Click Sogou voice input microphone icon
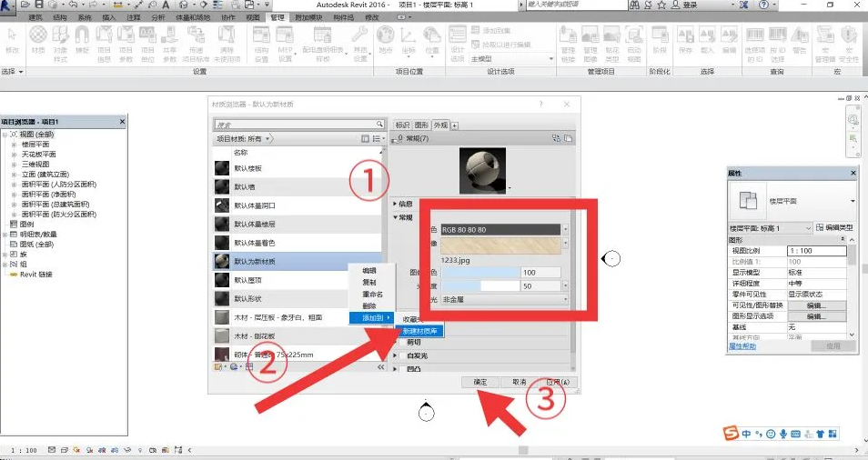This screenshot has height=460, width=868. [x=782, y=434]
